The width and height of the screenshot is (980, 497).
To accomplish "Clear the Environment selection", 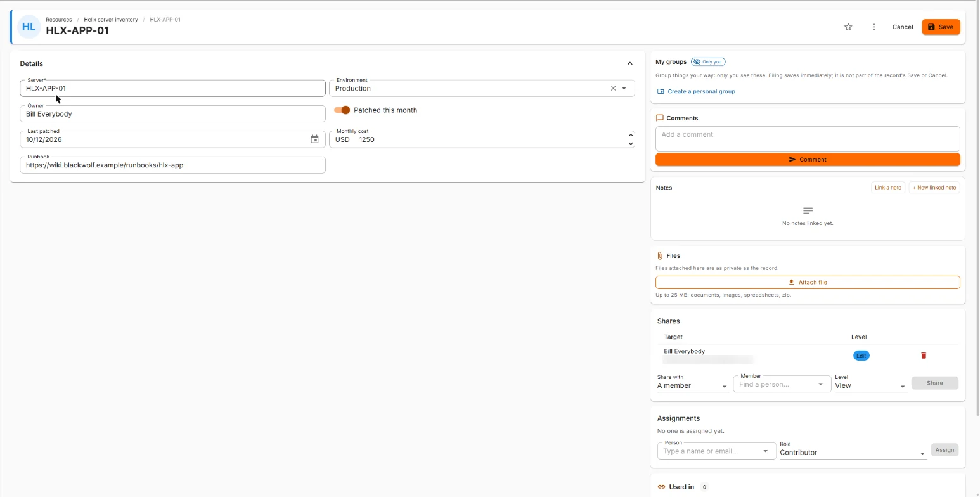I will pyautogui.click(x=613, y=89).
